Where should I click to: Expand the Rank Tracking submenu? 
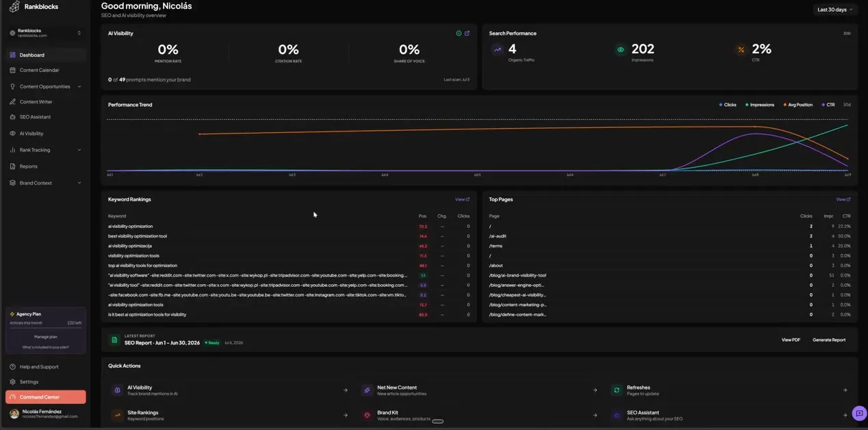coord(79,150)
